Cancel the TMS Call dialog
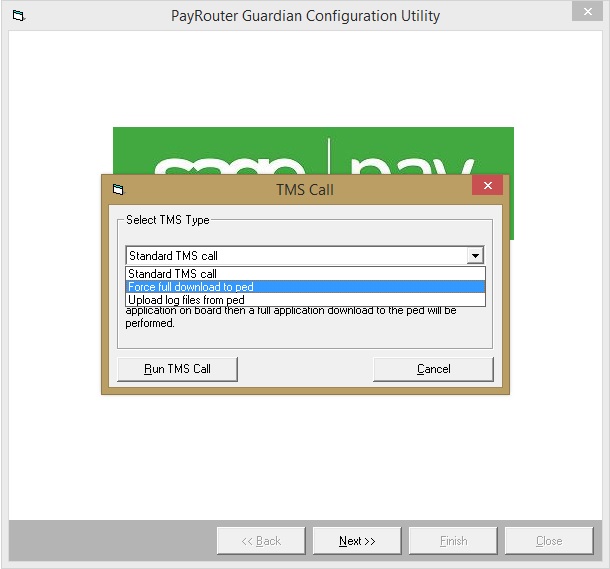The width and height of the screenshot is (610, 569). point(433,369)
